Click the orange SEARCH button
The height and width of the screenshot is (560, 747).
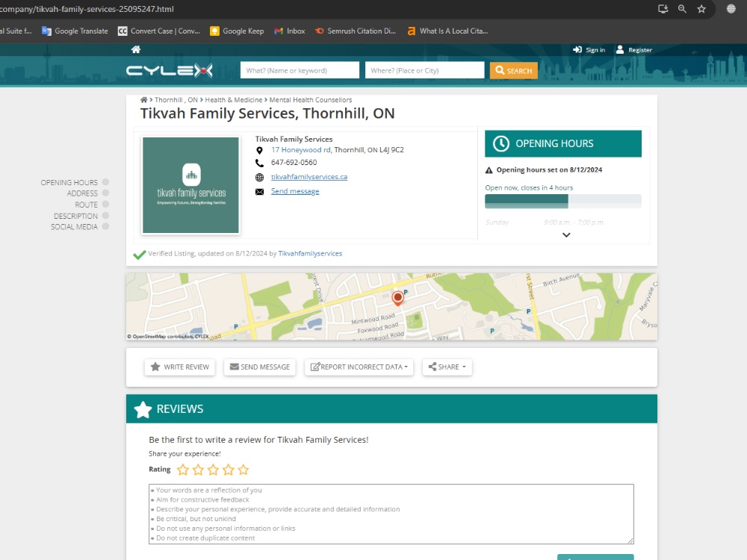pos(514,70)
